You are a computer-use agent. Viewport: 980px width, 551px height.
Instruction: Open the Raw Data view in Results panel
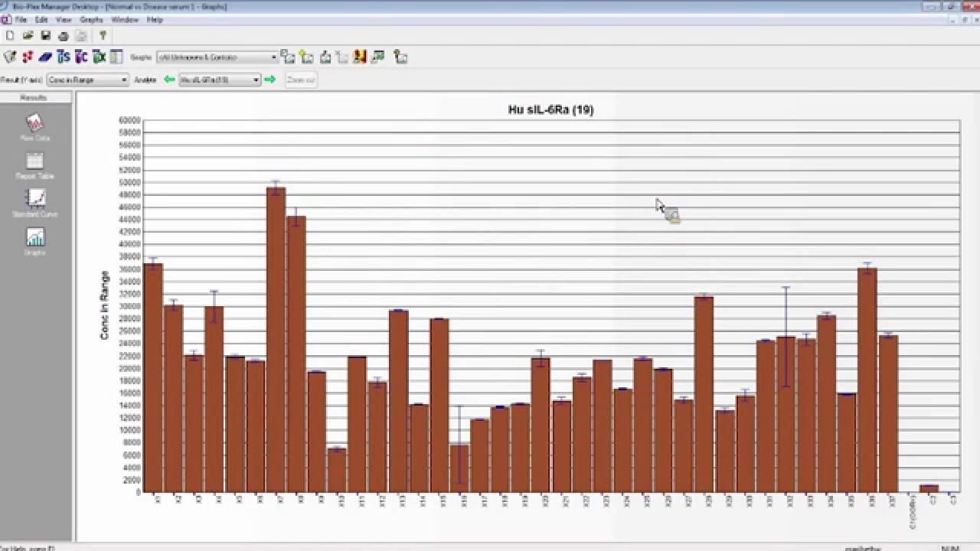(35, 127)
